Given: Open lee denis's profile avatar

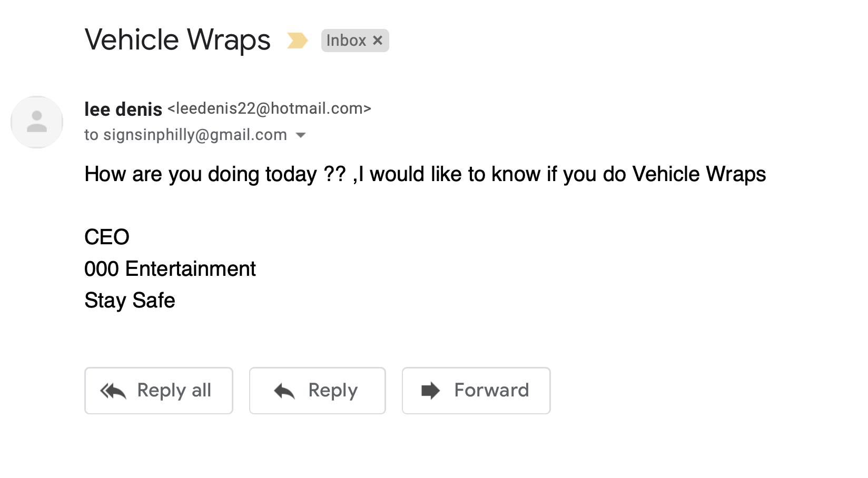Looking at the screenshot, I should (37, 122).
